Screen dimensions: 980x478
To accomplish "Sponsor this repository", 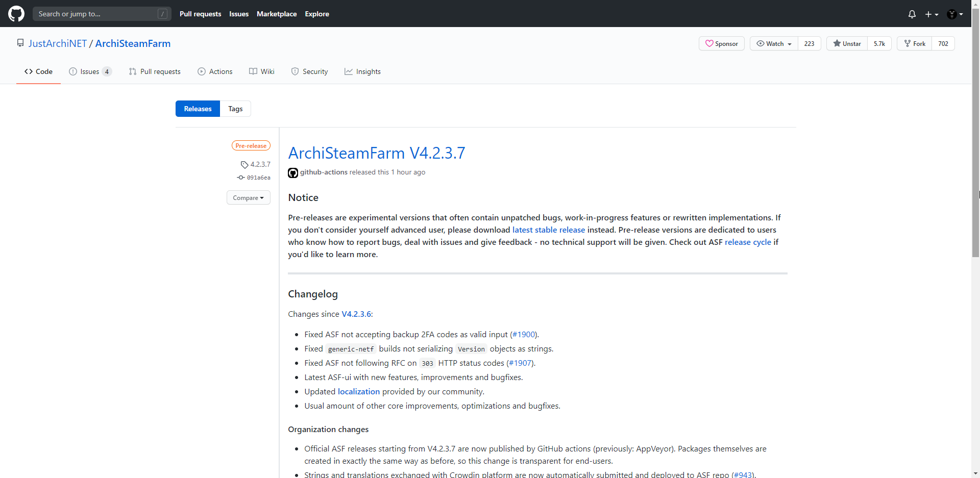I will coord(722,43).
